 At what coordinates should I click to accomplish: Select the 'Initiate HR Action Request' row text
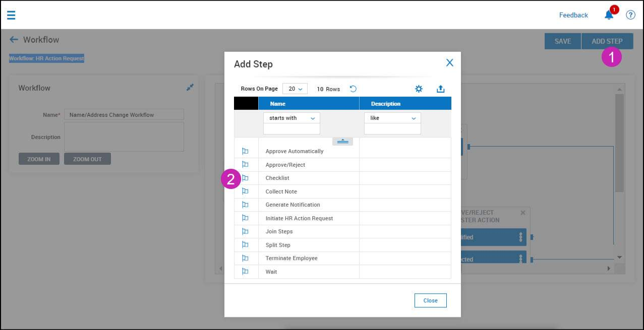pyautogui.click(x=300, y=218)
